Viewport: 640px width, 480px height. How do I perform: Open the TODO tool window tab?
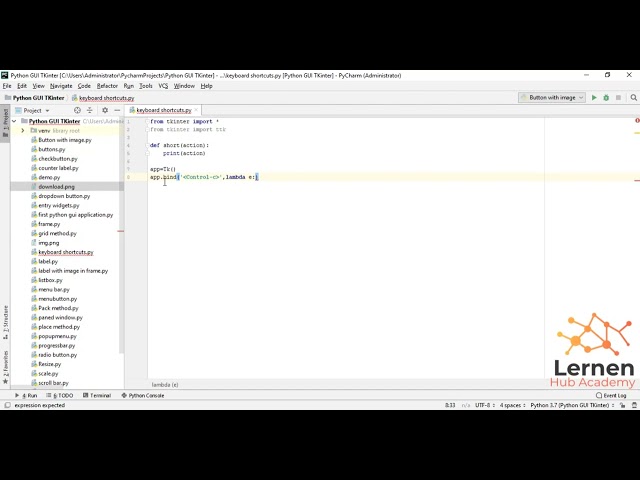(60, 396)
